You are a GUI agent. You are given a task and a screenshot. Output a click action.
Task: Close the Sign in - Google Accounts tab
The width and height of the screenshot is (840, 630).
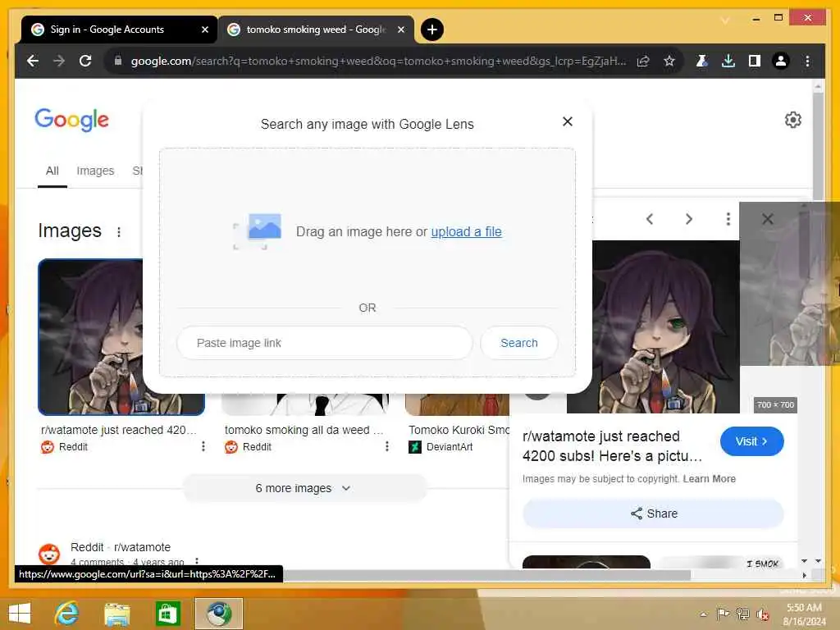(204, 30)
